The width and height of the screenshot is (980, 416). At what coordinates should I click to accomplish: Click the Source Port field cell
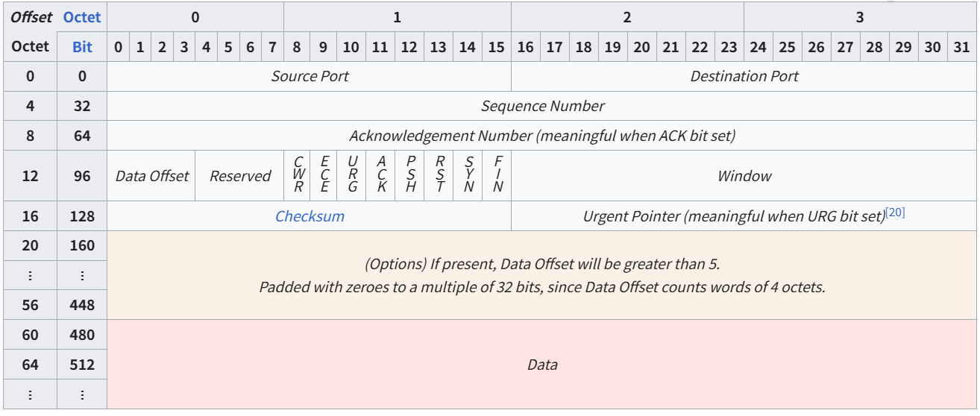310,76
